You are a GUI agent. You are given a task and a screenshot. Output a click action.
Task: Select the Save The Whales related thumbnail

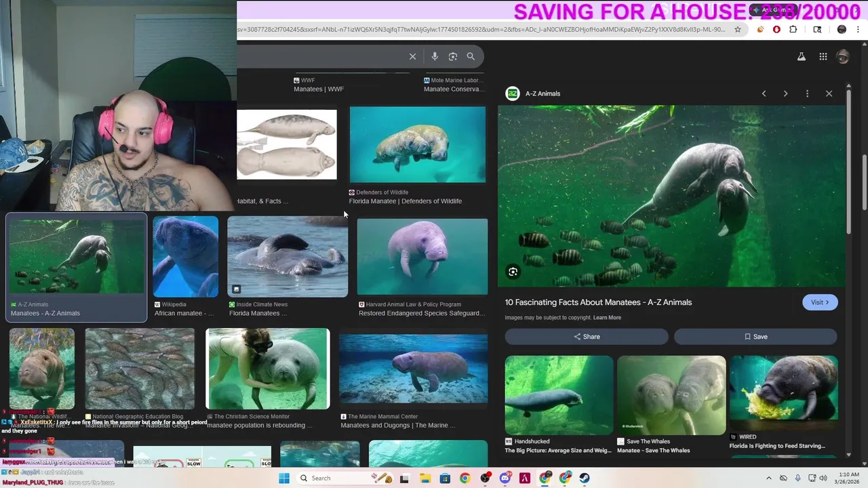(671, 395)
